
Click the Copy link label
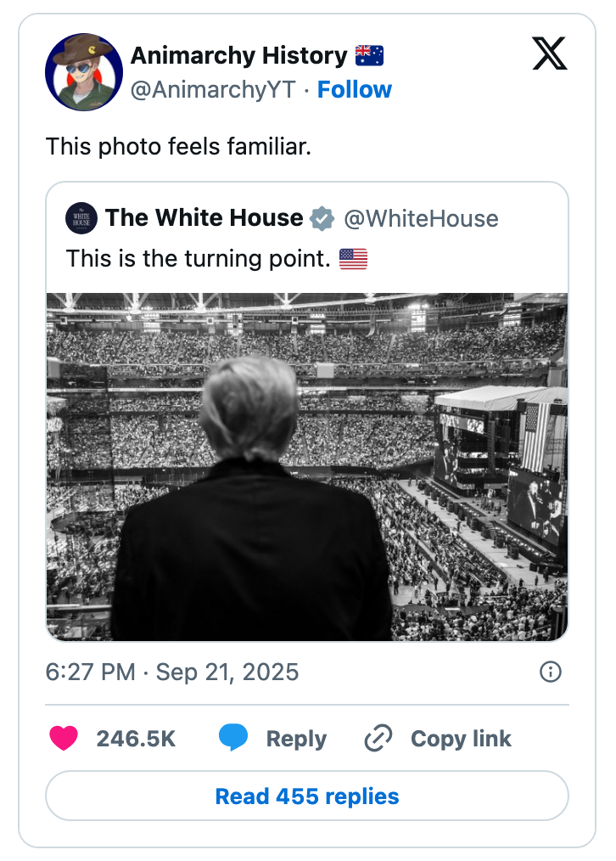461,739
